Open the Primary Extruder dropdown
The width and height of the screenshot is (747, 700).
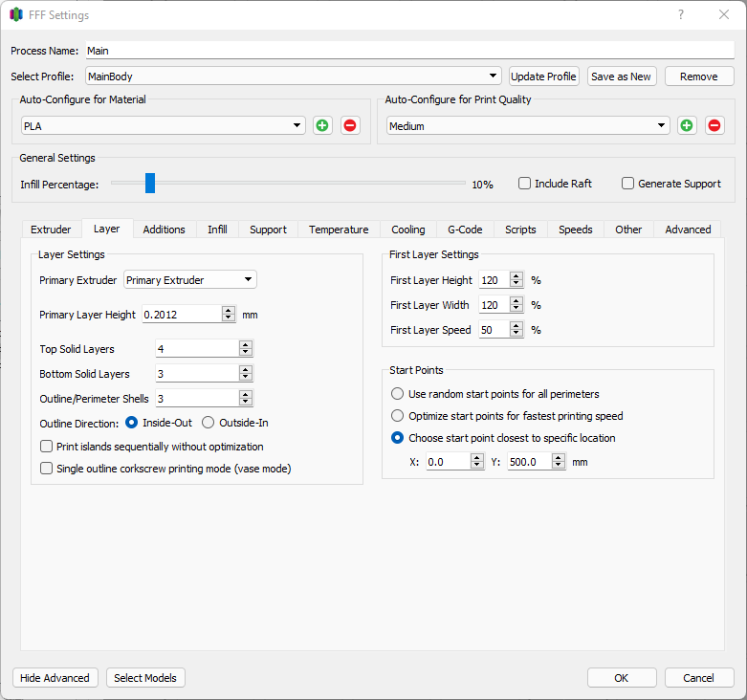coord(190,279)
